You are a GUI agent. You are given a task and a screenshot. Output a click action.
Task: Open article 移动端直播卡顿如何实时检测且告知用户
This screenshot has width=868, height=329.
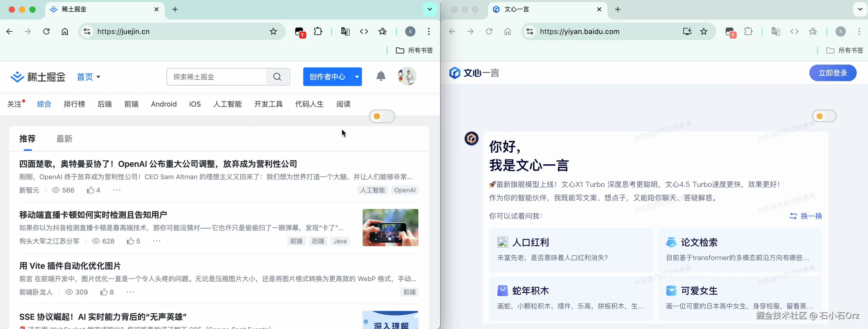(93, 215)
